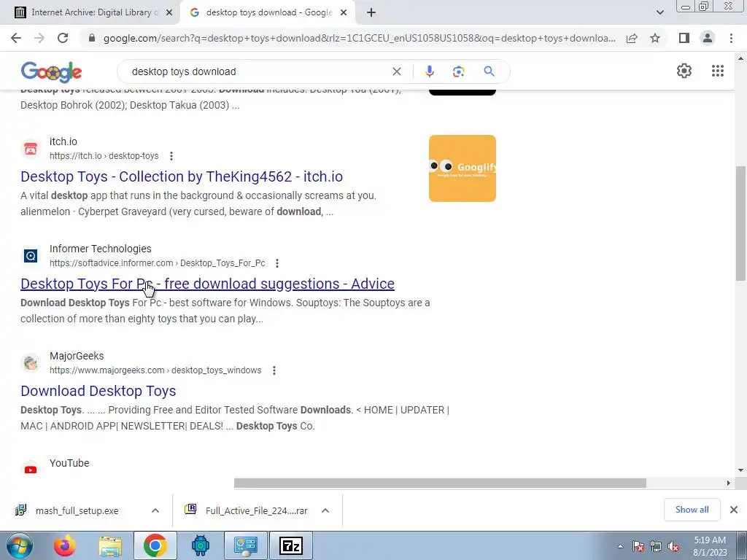
Task: Open the mash_full_setup.exe download
Action: coord(77,510)
